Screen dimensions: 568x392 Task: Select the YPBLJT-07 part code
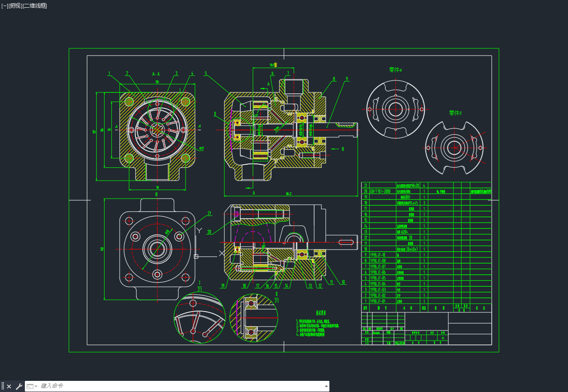[378, 267]
